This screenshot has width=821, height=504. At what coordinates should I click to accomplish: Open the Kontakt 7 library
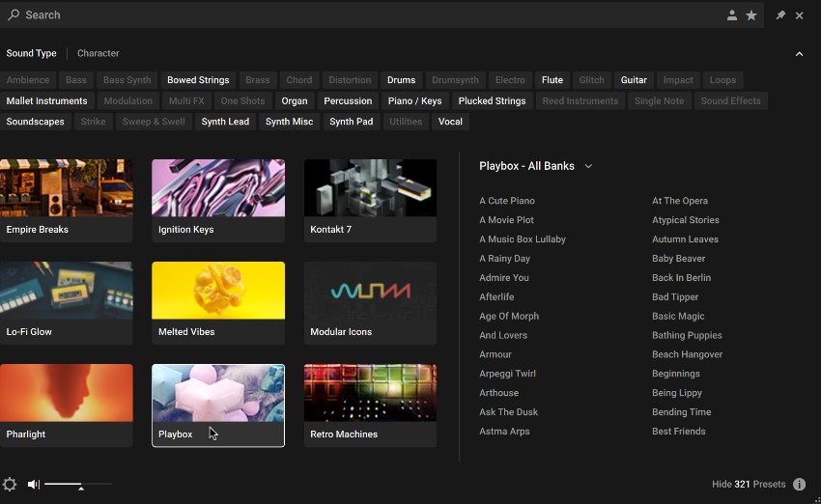(370, 201)
